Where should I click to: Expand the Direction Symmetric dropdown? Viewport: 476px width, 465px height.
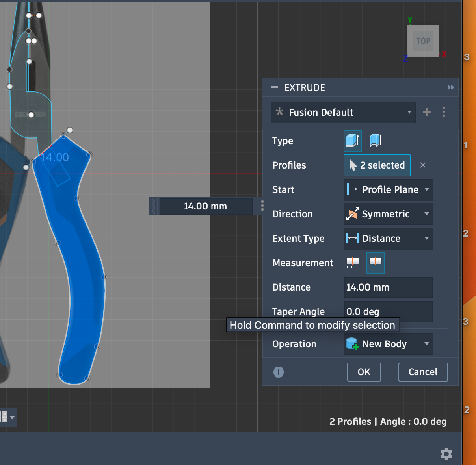[x=388, y=214]
